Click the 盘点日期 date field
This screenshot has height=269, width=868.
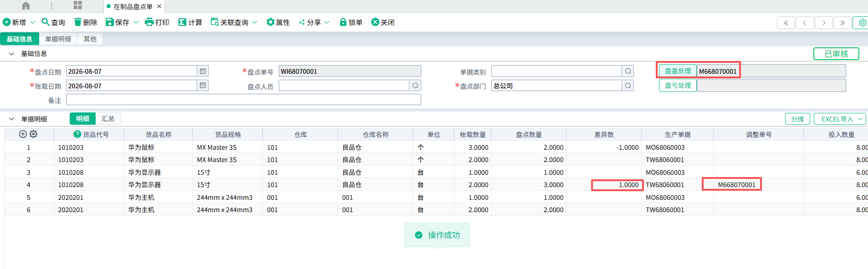[x=132, y=71]
